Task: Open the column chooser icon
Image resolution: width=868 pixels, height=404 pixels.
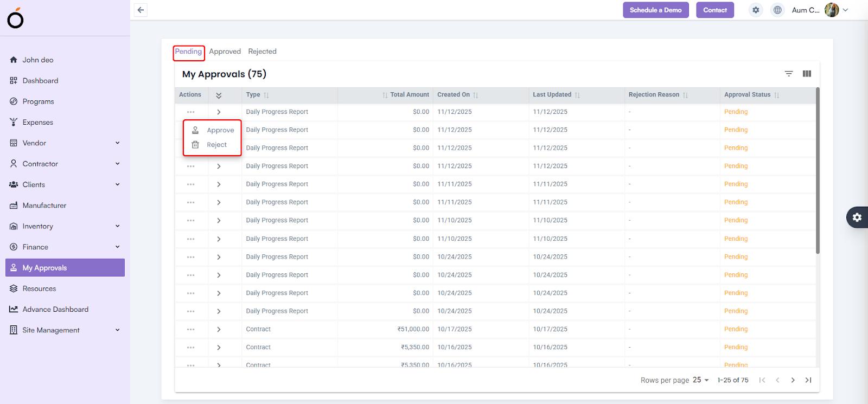Action: [807, 74]
